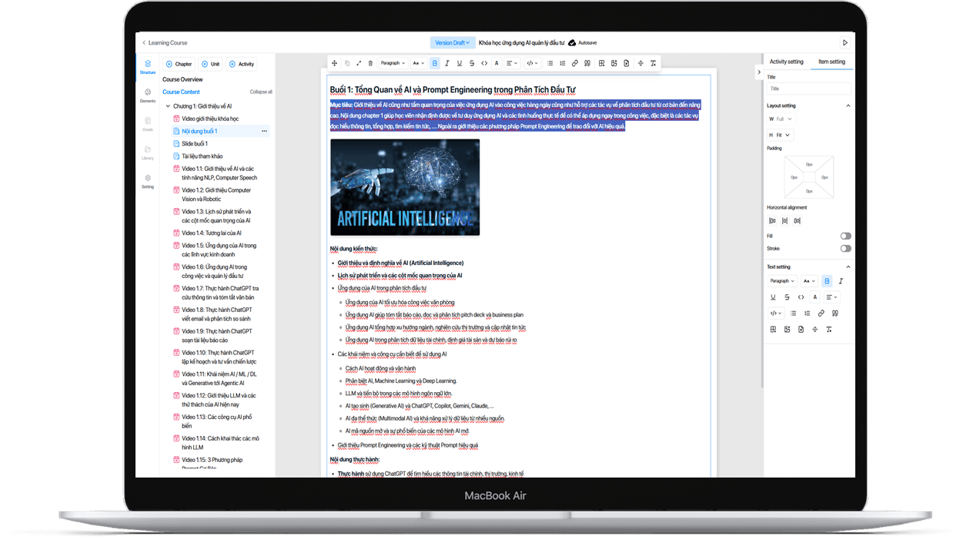
Task: Add a new Chapter
Action: (x=179, y=64)
